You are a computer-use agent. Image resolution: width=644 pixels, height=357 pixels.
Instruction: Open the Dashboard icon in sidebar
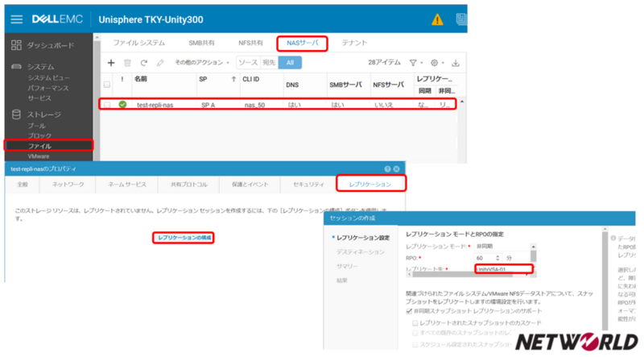coord(16,45)
